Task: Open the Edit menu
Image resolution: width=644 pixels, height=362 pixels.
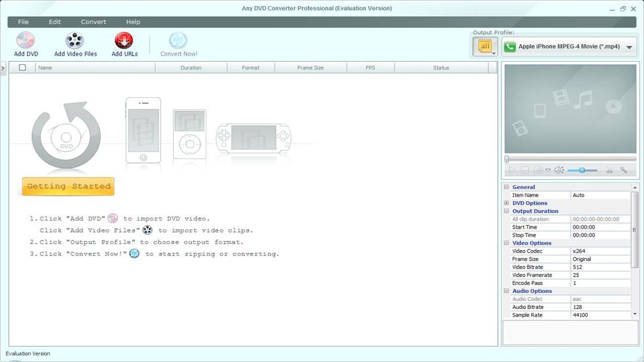Action: [x=54, y=21]
